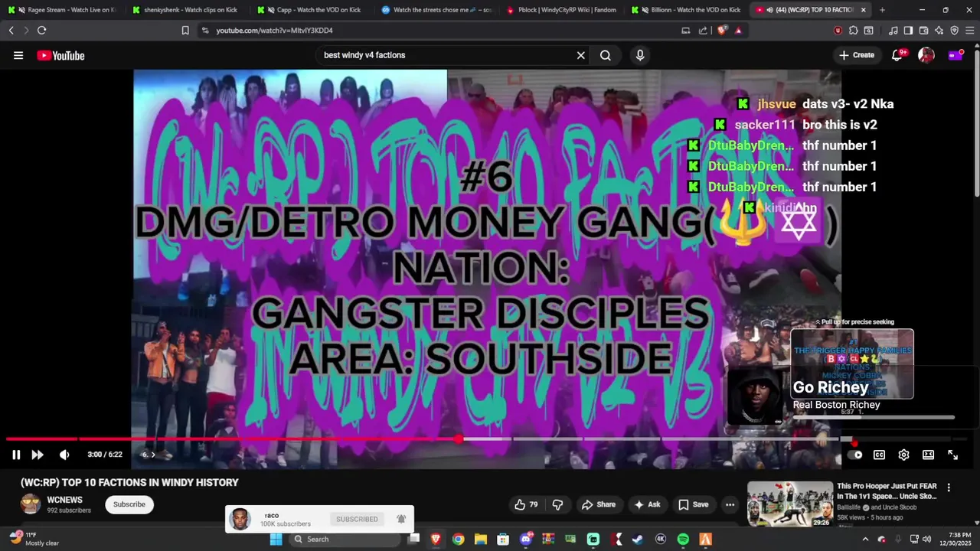Image resolution: width=980 pixels, height=551 pixels.
Task: Open the uBlock red shield extension
Action: [838, 31]
